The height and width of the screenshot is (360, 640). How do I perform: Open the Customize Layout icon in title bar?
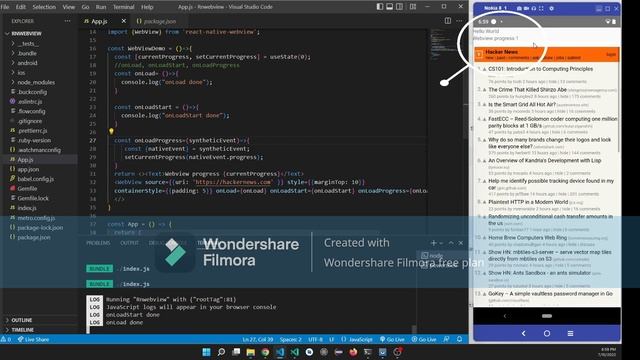click(x=413, y=7)
